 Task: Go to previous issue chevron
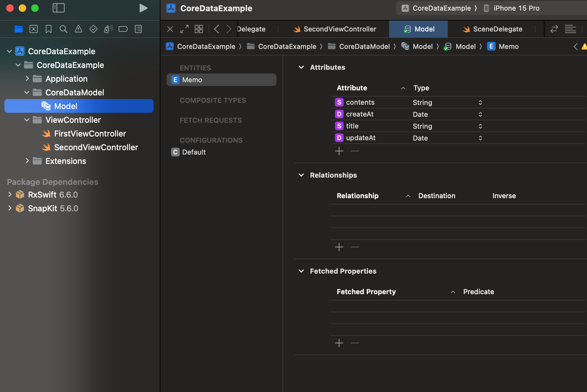click(x=575, y=46)
